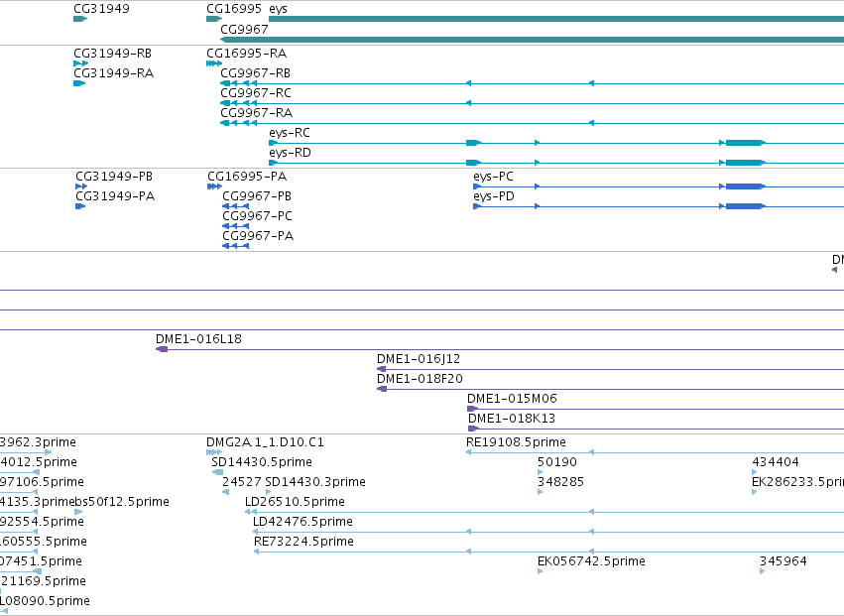
Task: Click the CG16995 gene label
Action: click(234, 9)
